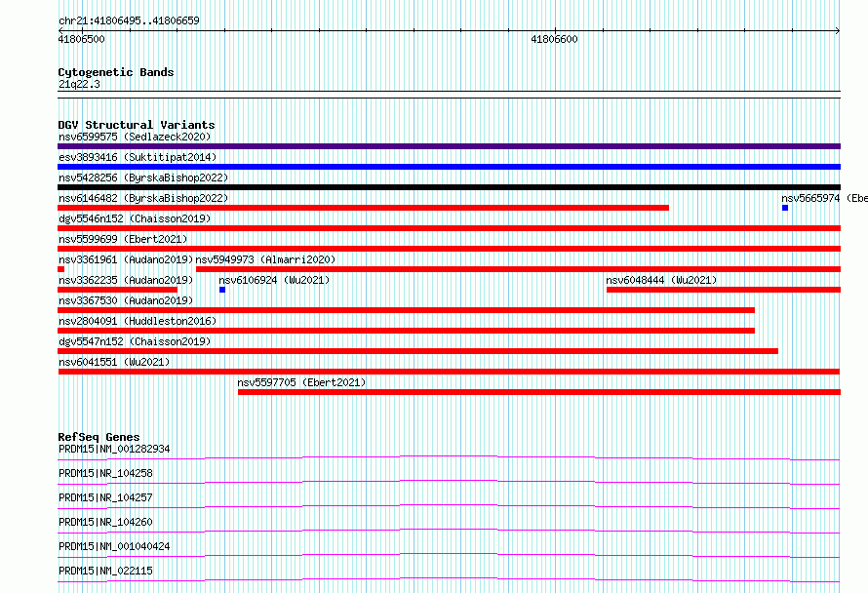The width and height of the screenshot is (868, 593).
Task: Select the small red nsv3361961 marker
Action: coord(60,269)
